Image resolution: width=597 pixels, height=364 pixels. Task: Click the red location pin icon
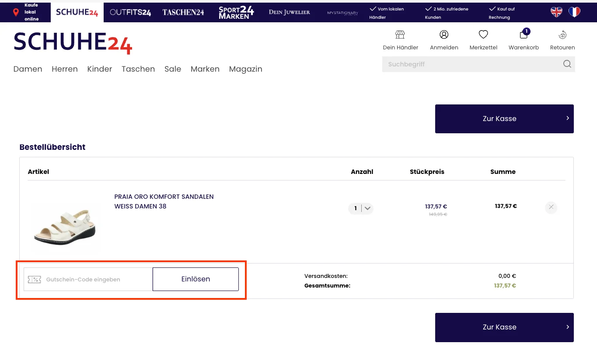click(16, 12)
